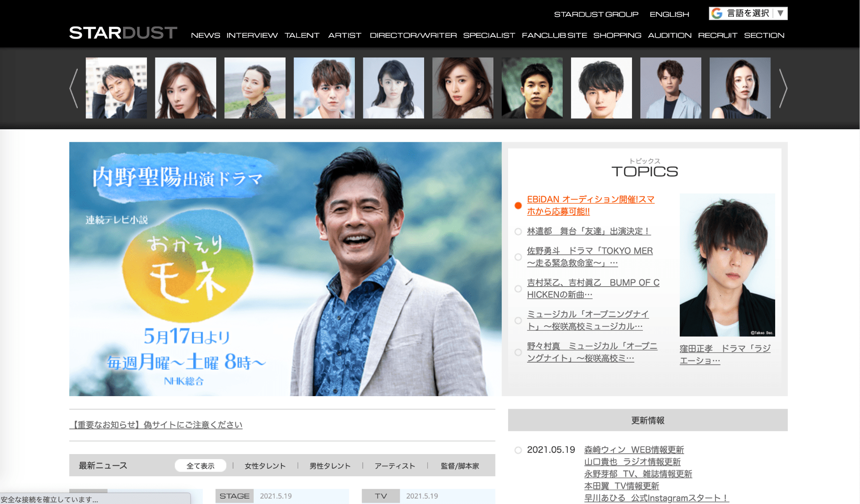Open 野々村真 ミュージカル topic link
Image resolution: width=860 pixels, height=504 pixels.
pyautogui.click(x=592, y=352)
